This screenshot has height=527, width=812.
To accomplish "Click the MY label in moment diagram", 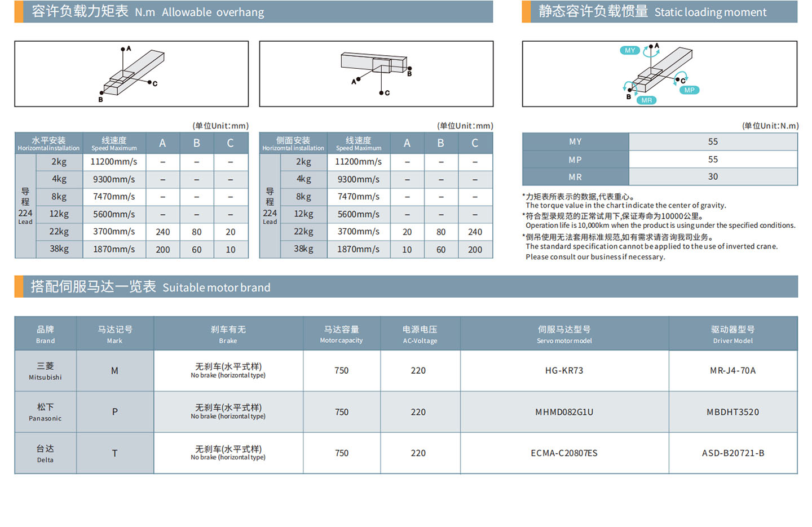I will click(x=630, y=51).
